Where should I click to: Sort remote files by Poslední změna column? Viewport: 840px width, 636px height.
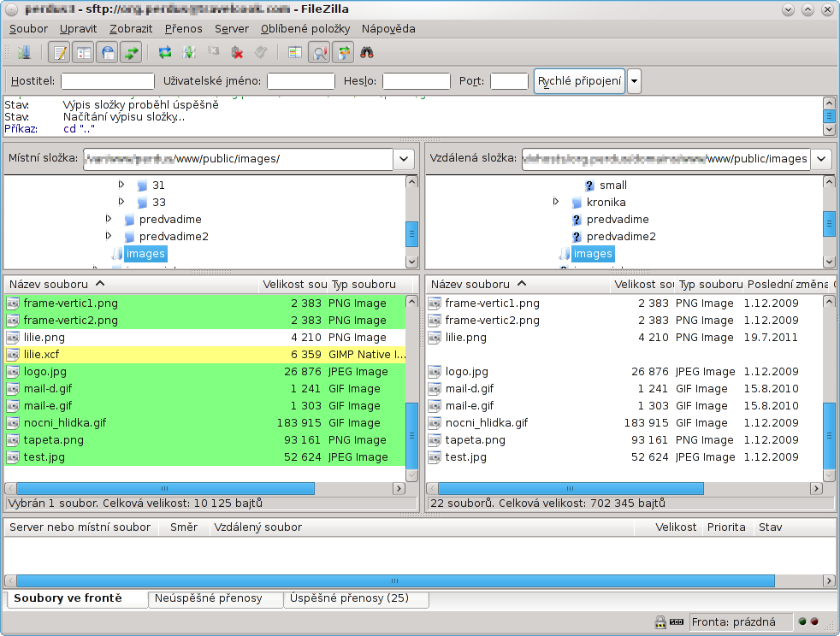(788, 285)
